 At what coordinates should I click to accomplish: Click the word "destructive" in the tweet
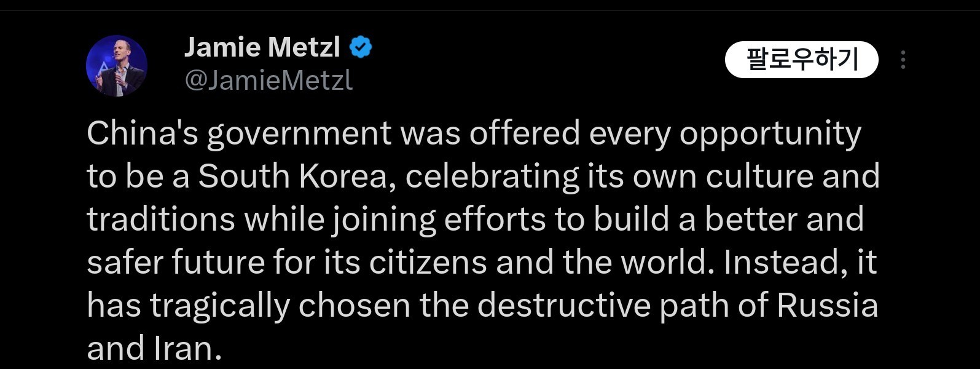(x=563, y=306)
